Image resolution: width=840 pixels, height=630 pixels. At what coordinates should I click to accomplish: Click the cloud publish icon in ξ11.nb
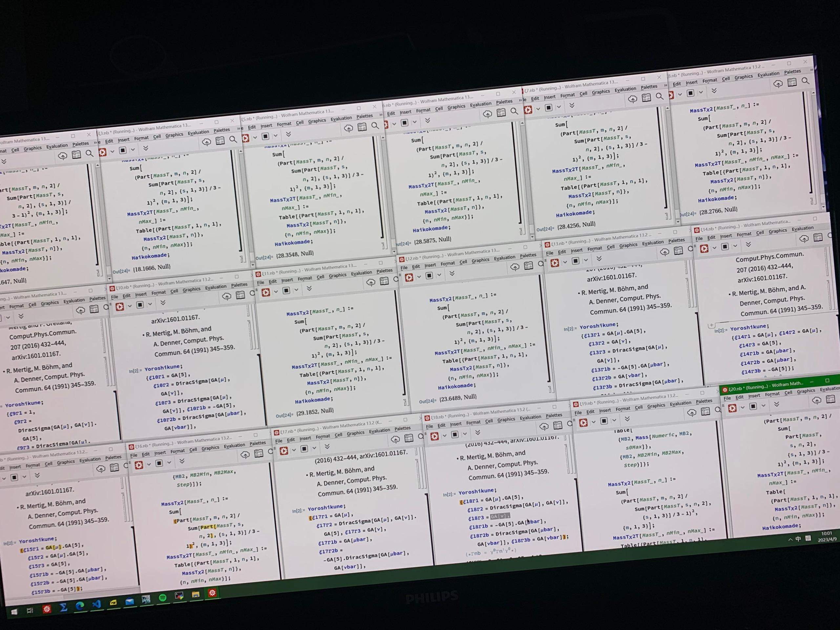(x=371, y=282)
